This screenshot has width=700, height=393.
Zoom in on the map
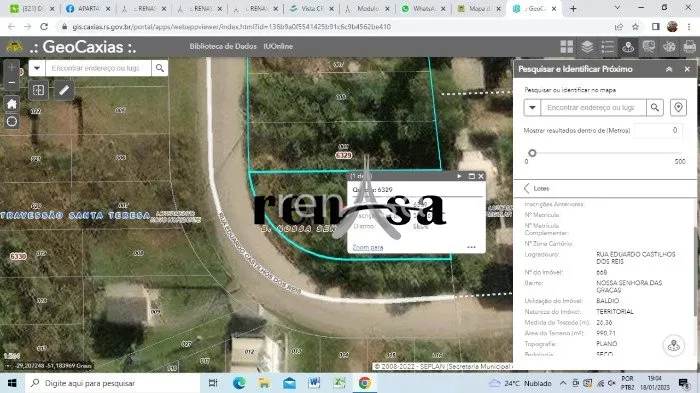coord(12,67)
